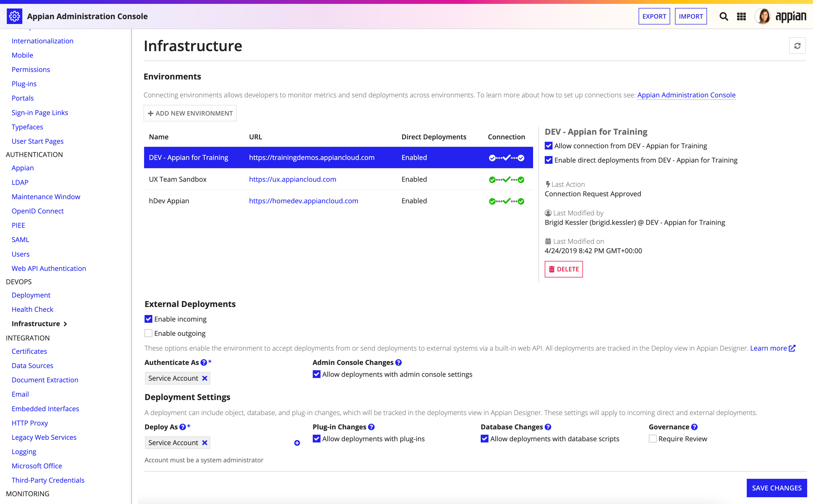Select the hDev Appian environment row
The image size is (813, 504).
pos(338,201)
